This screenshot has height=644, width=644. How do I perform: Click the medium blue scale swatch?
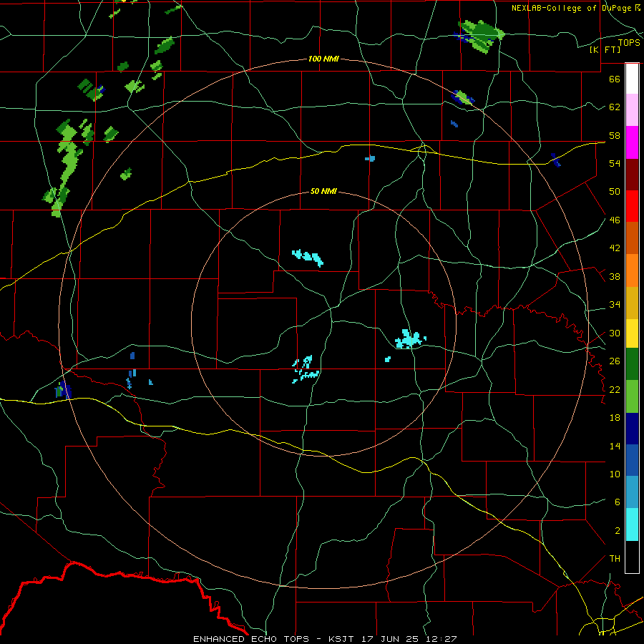coord(632,460)
